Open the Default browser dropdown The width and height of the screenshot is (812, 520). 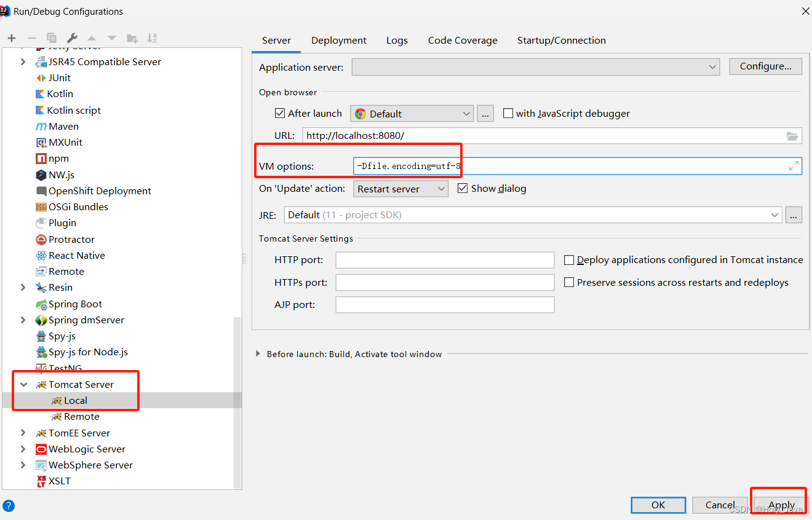pos(412,114)
